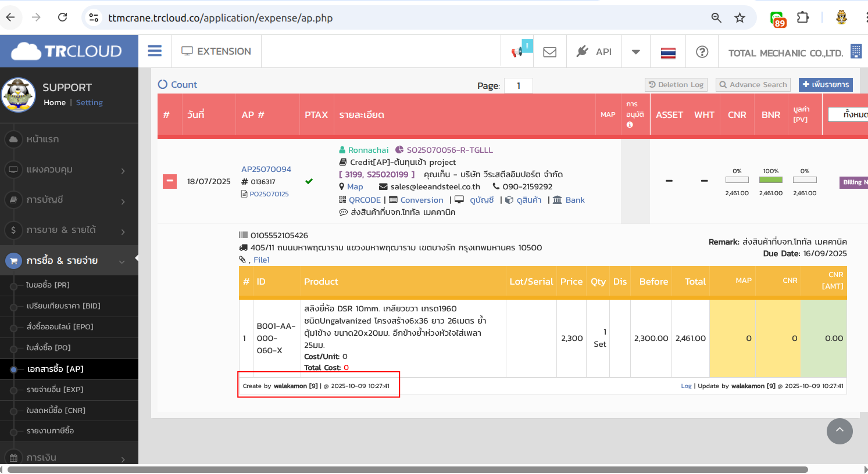Open the PO25070125 document link
The width and height of the screenshot is (868, 474).
point(269,194)
